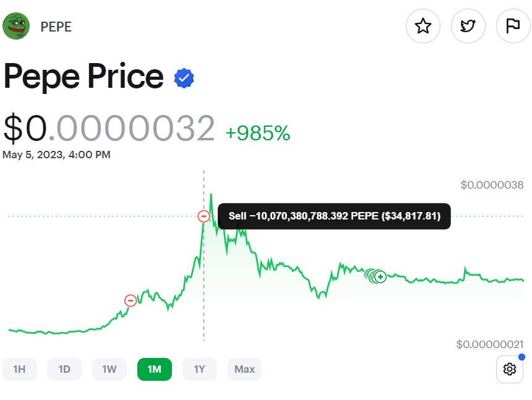Viewport: 532px width, 400px height.
Task: Show the 1Y price chart
Action: 199,370
